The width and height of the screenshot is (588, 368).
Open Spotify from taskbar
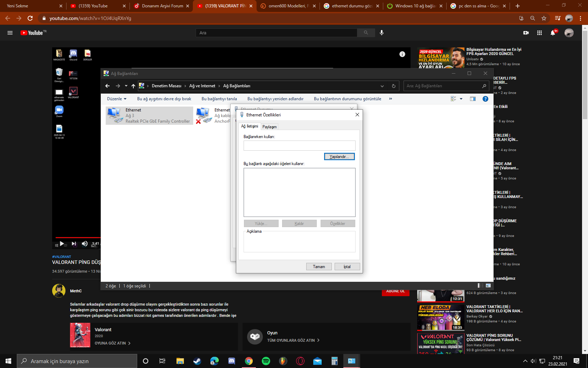(x=266, y=361)
